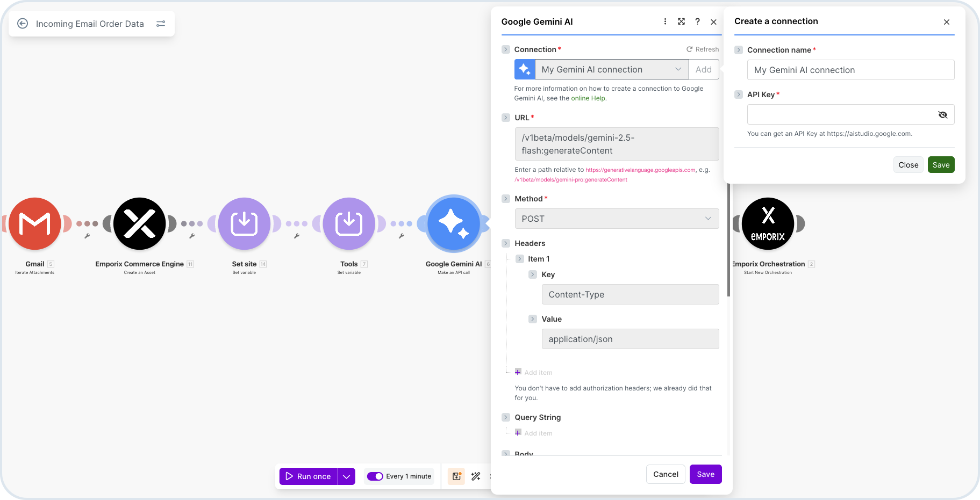Click the Gmail module label text
980x500 pixels.
coord(35,264)
